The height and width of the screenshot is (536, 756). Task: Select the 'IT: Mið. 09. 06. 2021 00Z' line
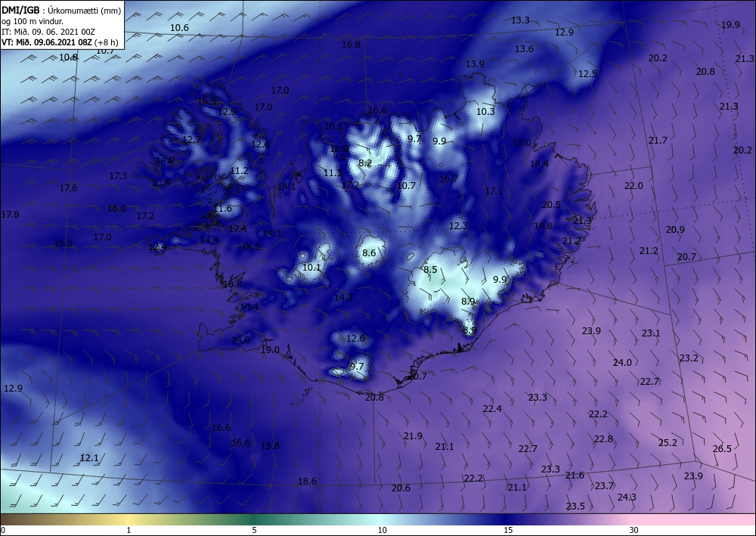[x=48, y=32]
